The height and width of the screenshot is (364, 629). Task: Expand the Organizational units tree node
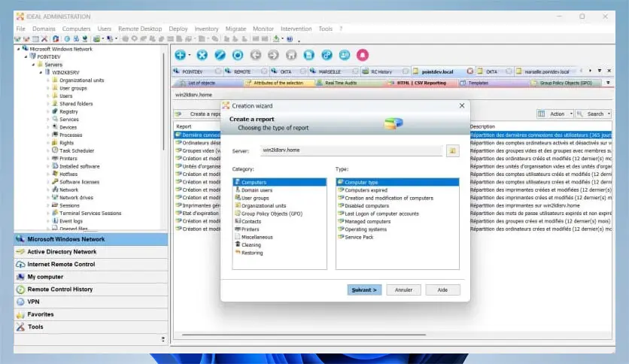(48, 80)
